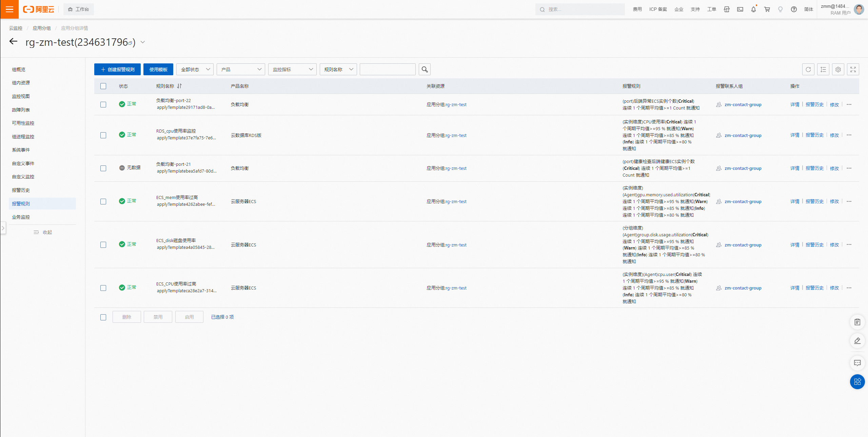Sort by rule name column icon
Image resolution: width=868 pixels, height=437 pixels.
click(179, 86)
